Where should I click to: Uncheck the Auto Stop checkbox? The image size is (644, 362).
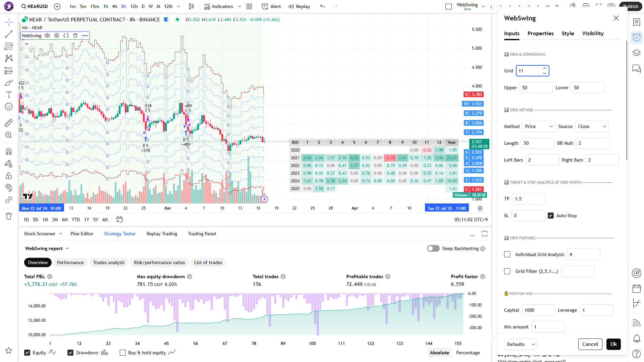[551, 216]
